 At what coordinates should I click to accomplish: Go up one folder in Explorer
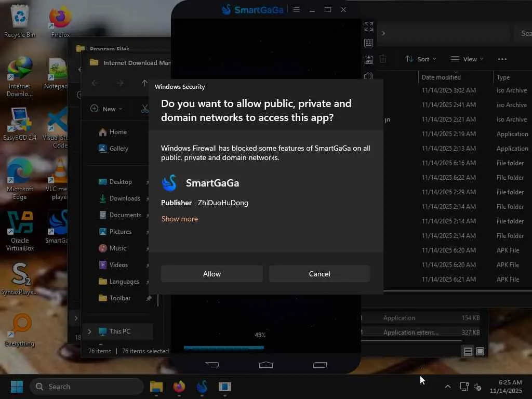pyautogui.click(x=144, y=83)
